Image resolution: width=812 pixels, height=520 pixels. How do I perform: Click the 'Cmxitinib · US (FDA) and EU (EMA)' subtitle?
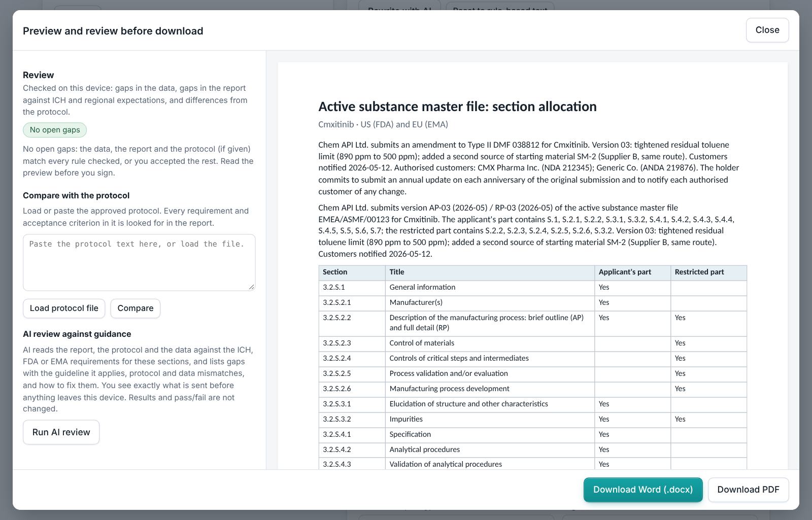[383, 124]
